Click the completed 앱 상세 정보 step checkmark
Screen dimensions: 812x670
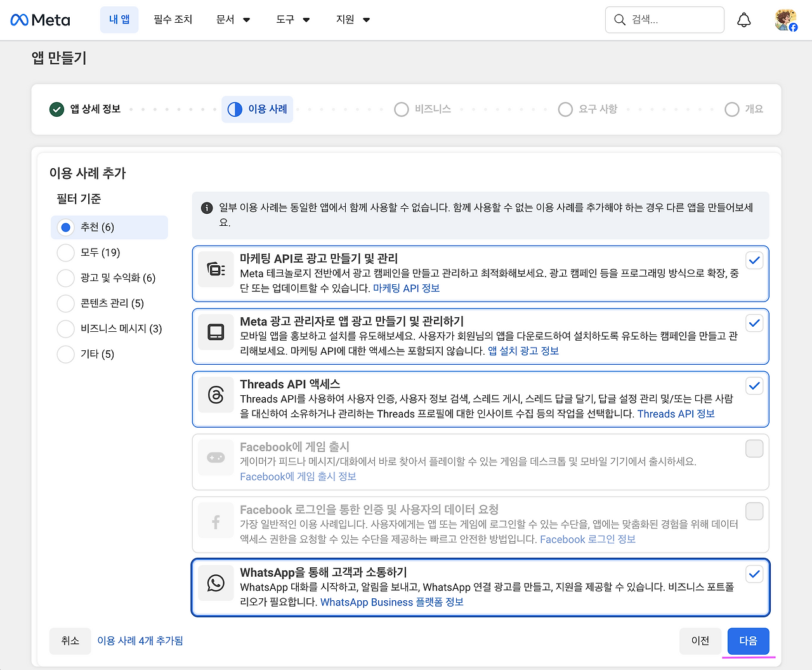pos(56,109)
